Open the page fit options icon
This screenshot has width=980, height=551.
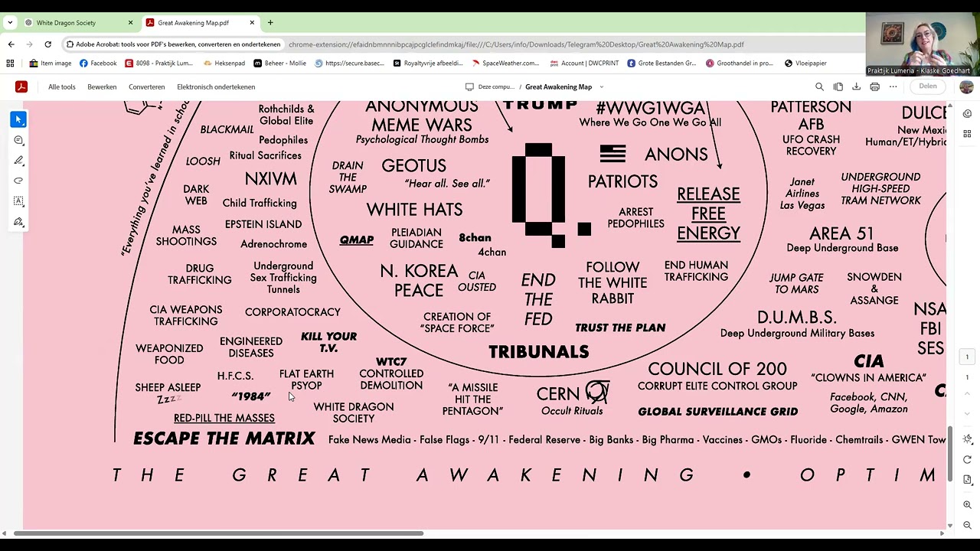click(967, 480)
